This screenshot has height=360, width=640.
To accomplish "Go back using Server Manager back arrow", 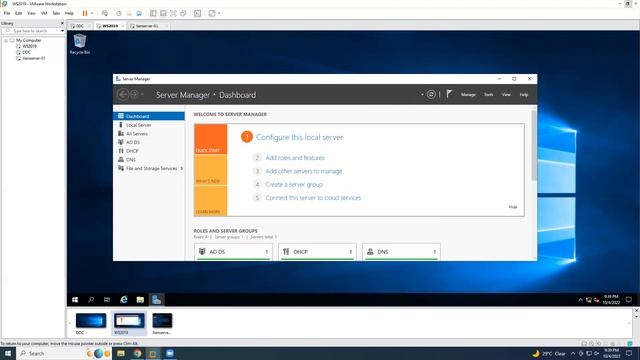I will (123, 95).
